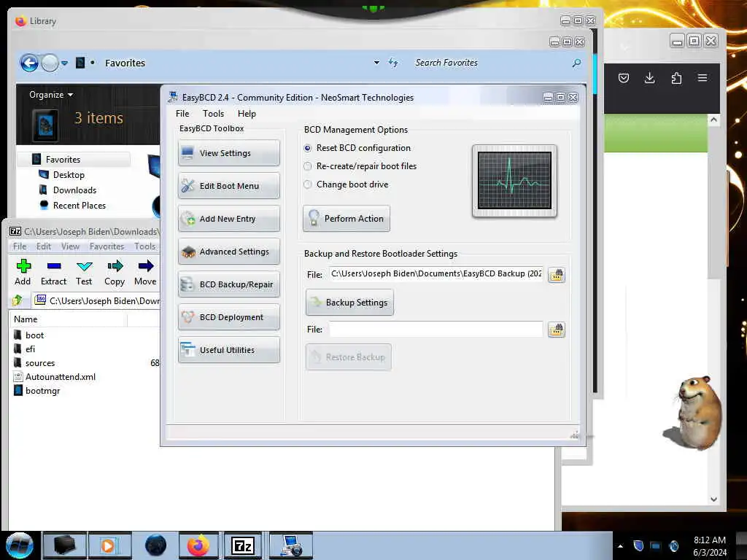
Task: Open View Settings in EasyBCD Toolbox
Action: click(228, 153)
